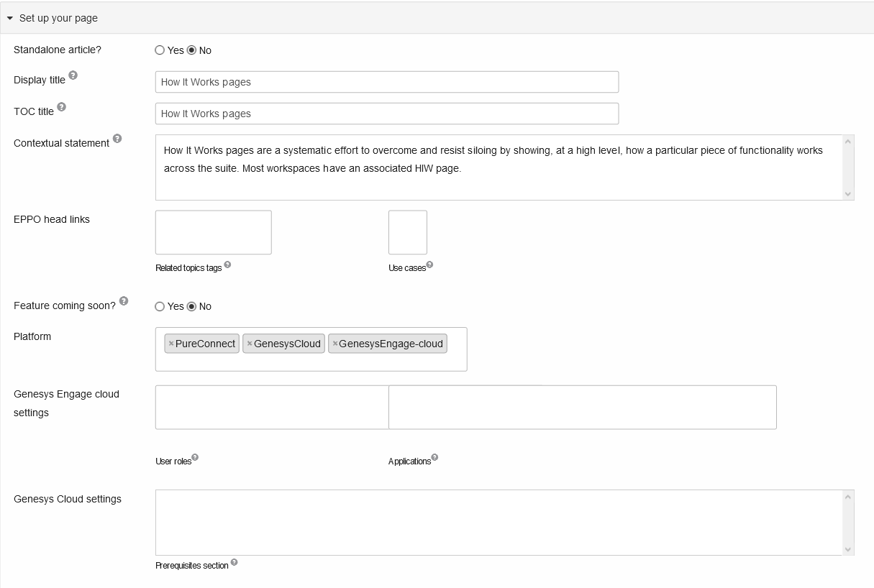Open help icon beside Related topics tags

coord(227,265)
